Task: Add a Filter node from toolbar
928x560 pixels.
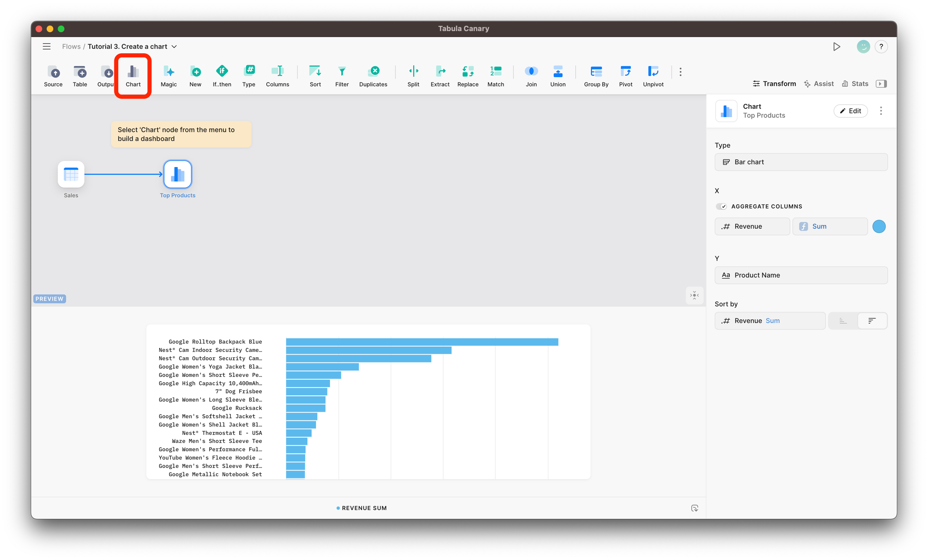Action: [342, 75]
